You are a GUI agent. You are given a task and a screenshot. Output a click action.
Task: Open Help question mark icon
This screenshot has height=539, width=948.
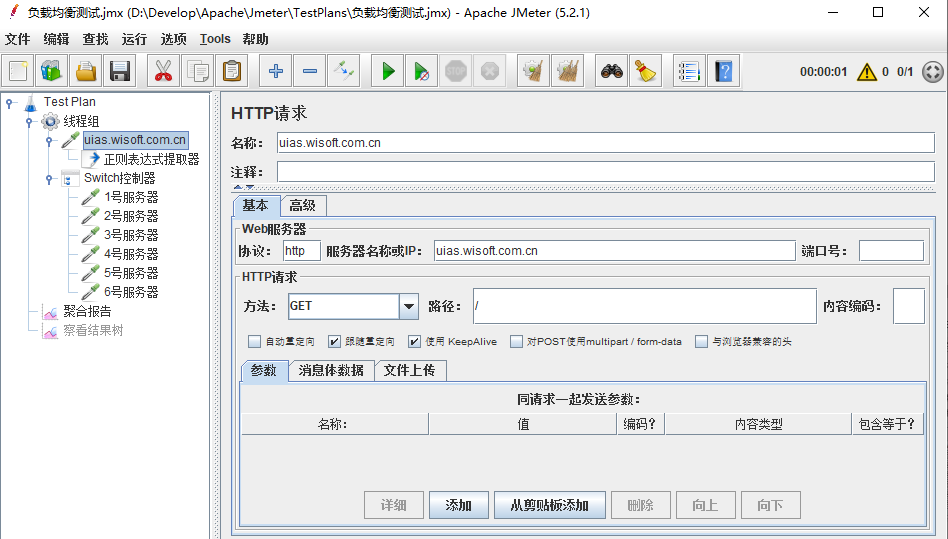click(x=724, y=71)
